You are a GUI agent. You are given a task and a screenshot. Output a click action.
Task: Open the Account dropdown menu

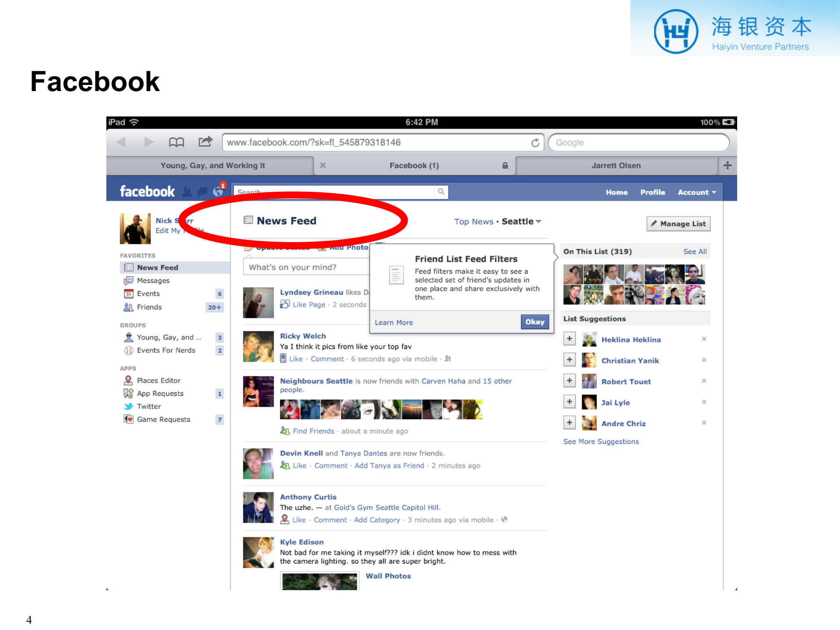tap(696, 192)
